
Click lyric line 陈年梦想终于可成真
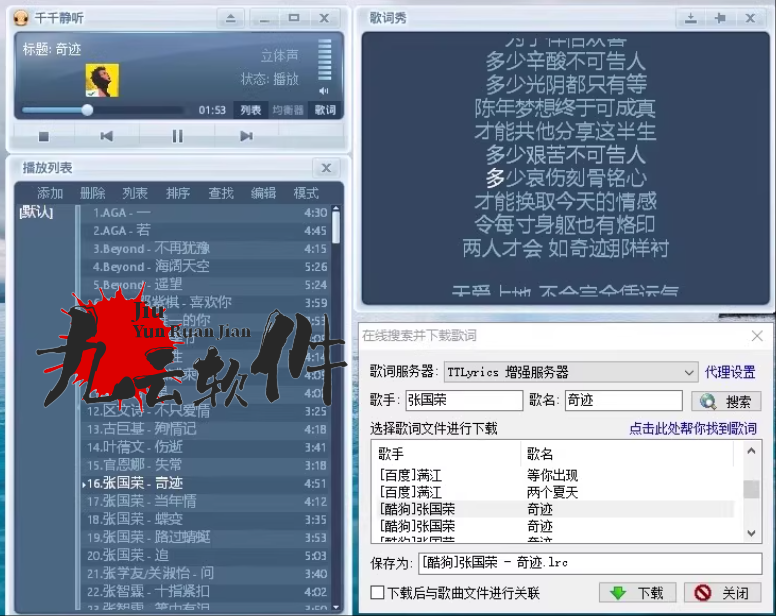(565, 108)
